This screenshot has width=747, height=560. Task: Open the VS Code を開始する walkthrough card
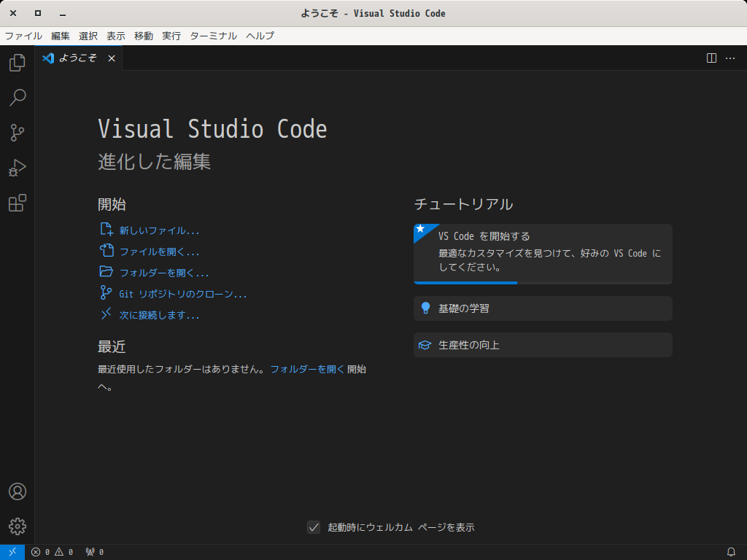point(543,254)
